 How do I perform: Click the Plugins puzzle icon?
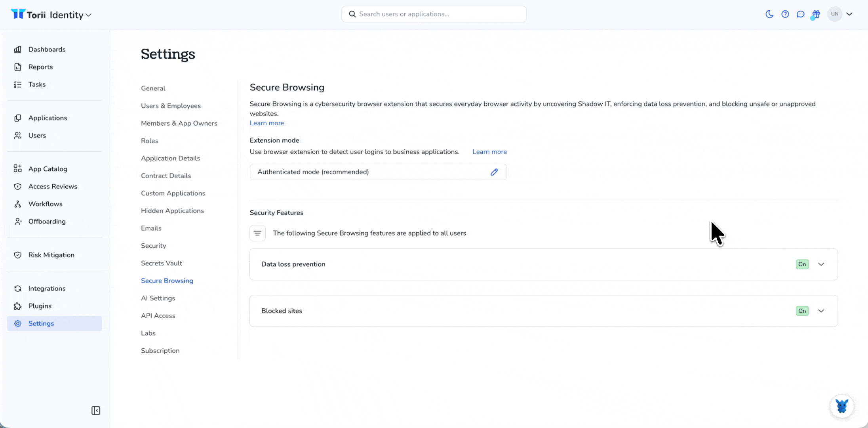pyautogui.click(x=17, y=306)
